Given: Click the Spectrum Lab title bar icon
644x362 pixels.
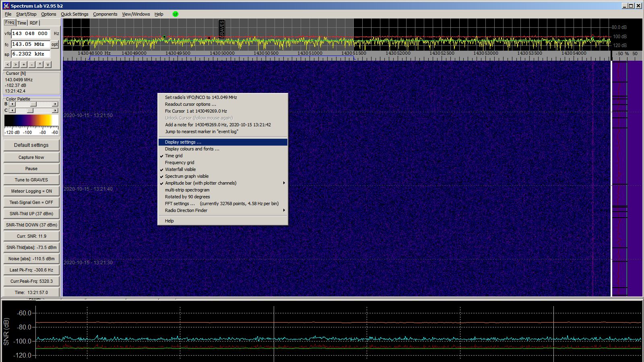Looking at the screenshot, I should (6, 6).
